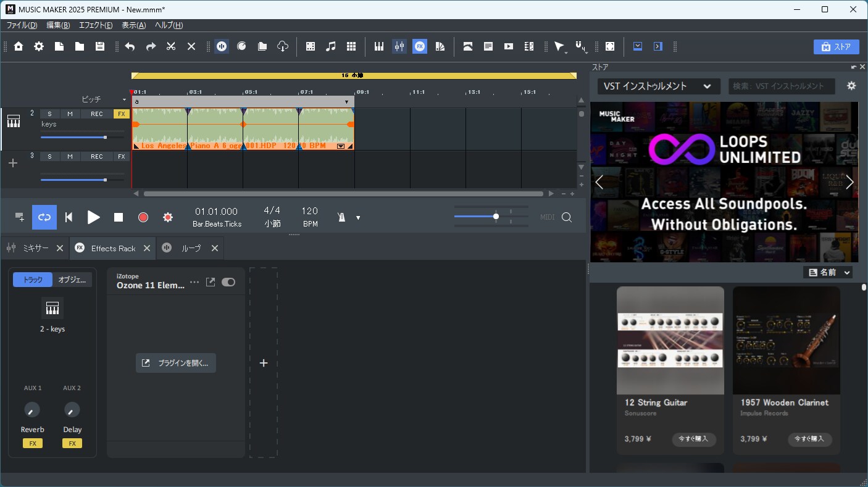
Task: Click the save project floppy icon
Action: pos(100,46)
